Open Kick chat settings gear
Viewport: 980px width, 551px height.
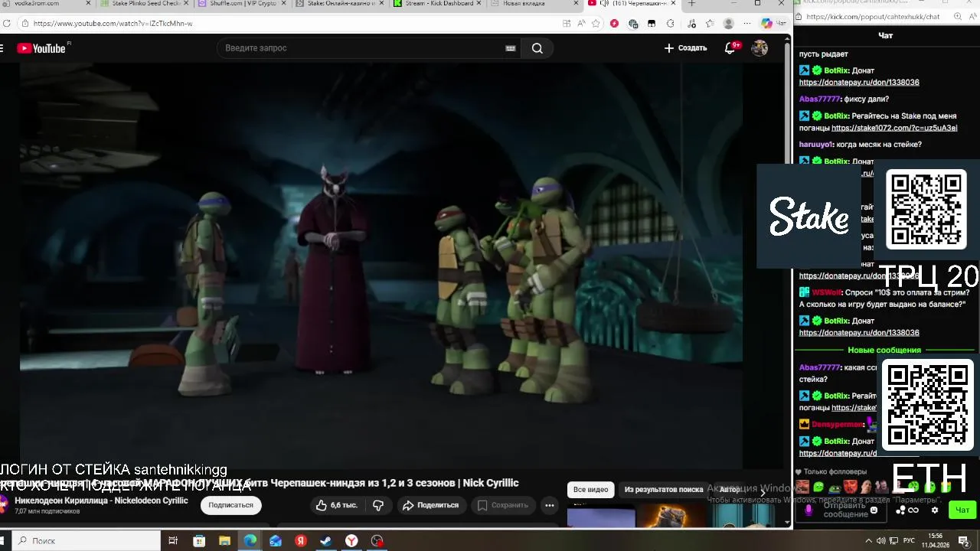(934, 510)
